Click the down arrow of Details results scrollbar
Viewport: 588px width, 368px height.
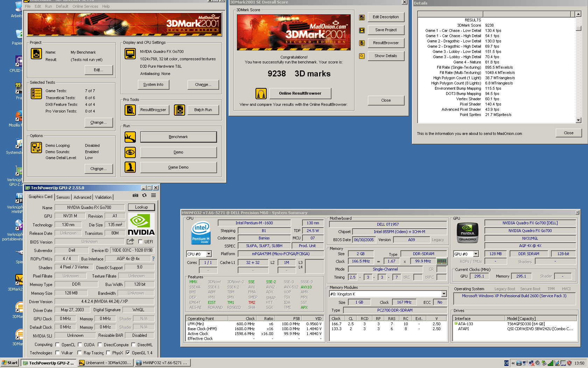click(578, 120)
